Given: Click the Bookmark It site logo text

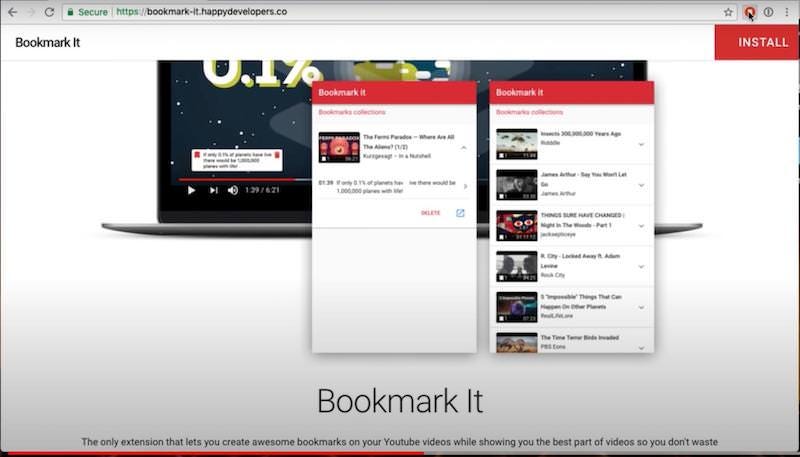Looking at the screenshot, I should click(47, 42).
